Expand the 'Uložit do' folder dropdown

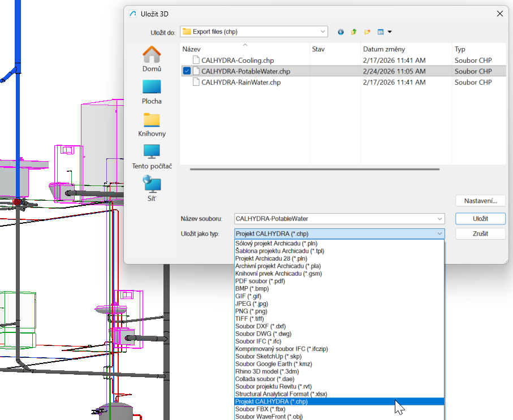[x=322, y=32]
